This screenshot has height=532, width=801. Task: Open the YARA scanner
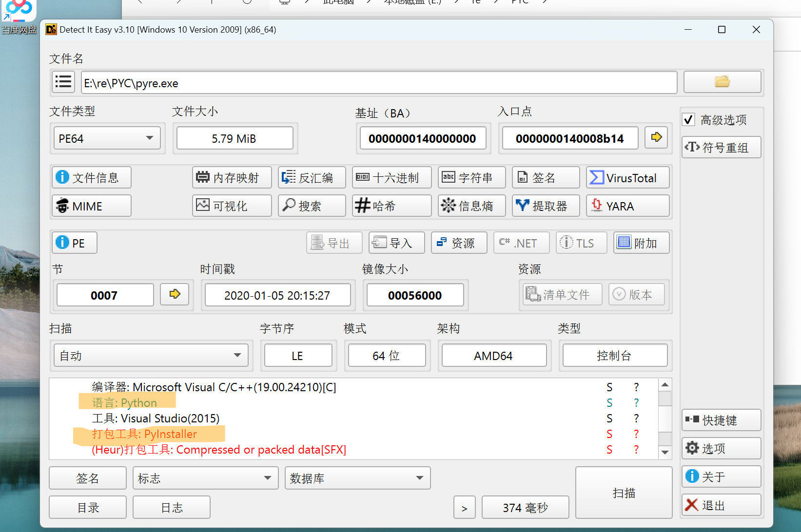point(628,206)
